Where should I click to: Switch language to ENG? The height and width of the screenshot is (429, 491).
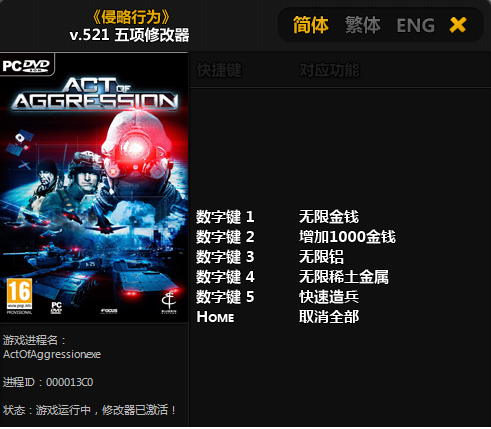point(415,26)
